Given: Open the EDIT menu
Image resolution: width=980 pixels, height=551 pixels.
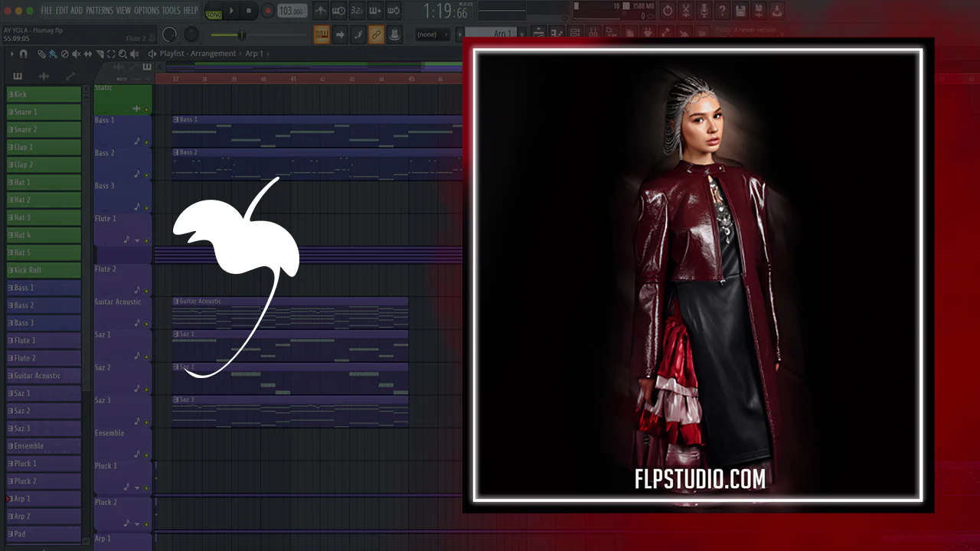Looking at the screenshot, I should 61,11.
